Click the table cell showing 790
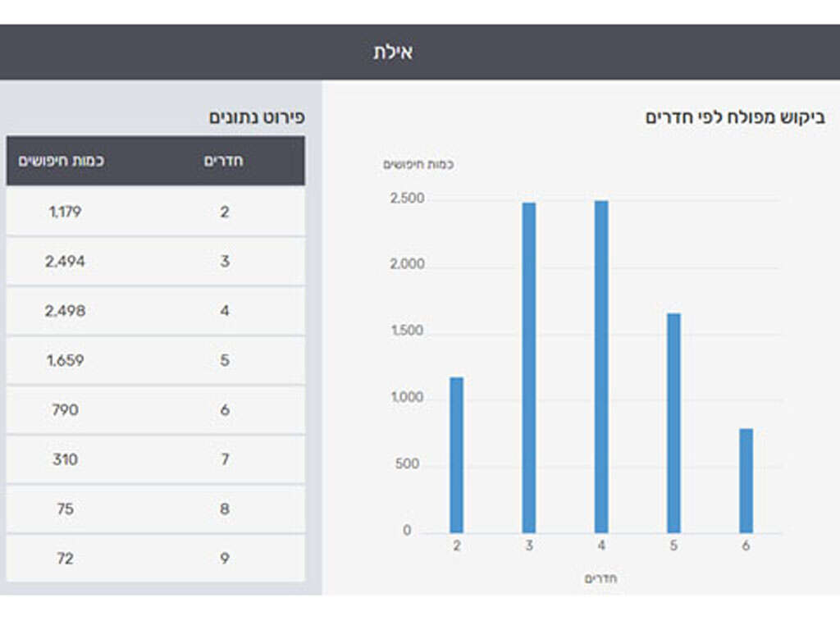The height and width of the screenshot is (630, 840). point(66,409)
